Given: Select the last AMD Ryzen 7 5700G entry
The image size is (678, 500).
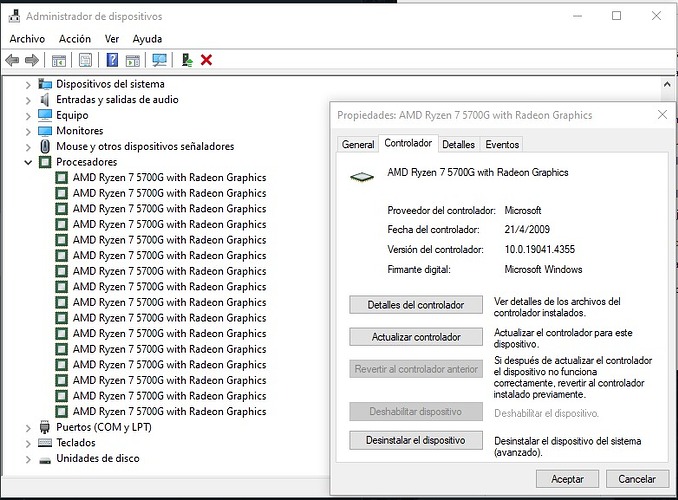Looking at the screenshot, I should [x=170, y=411].
